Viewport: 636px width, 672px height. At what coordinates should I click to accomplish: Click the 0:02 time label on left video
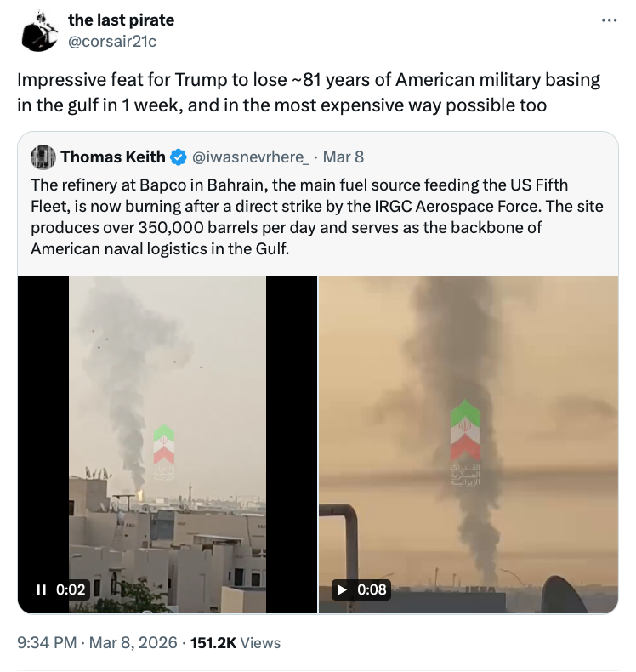pyautogui.click(x=71, y=589)
